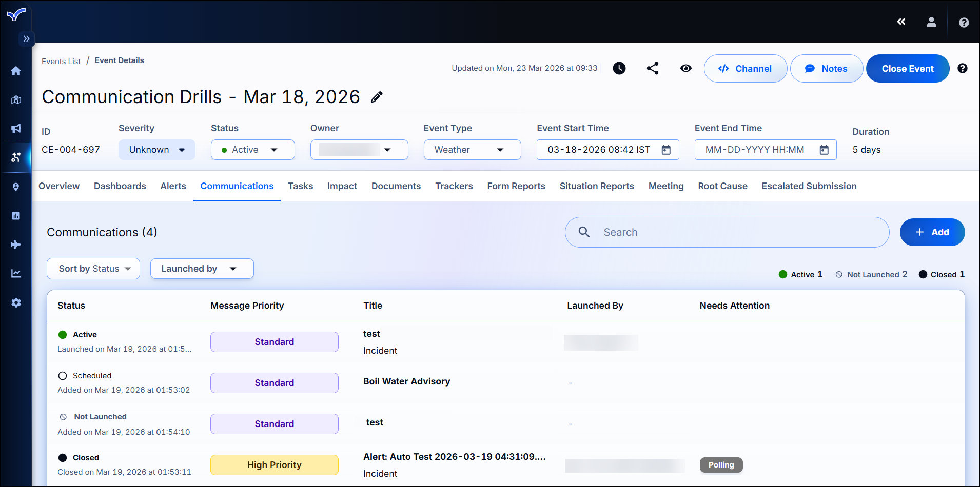Toggle the eye watch icon

685,68
